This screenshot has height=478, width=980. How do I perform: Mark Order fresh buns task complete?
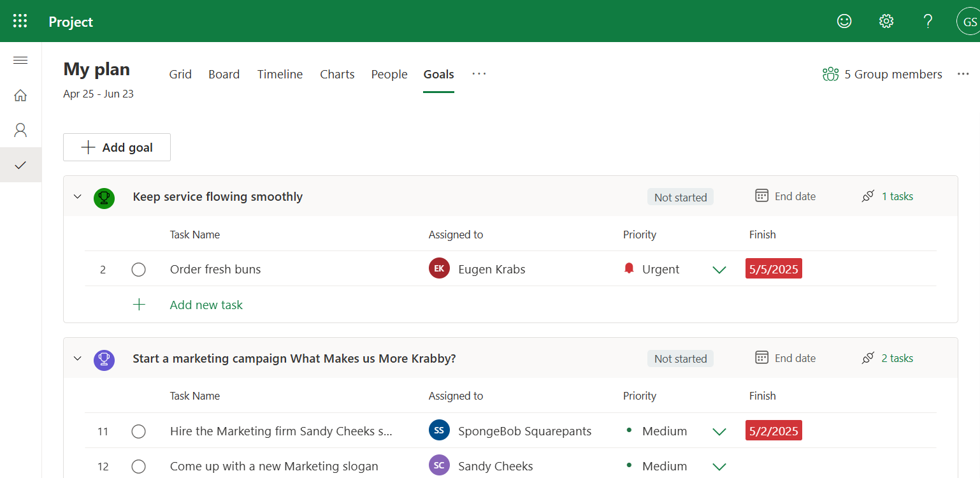[x=138, y=270]
